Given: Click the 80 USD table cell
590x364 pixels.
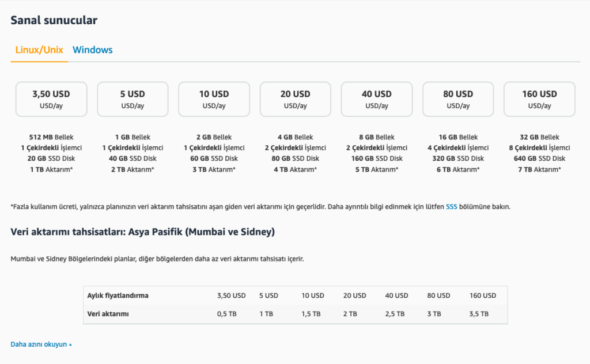Looking at the screenshot, I should [438, 295].
